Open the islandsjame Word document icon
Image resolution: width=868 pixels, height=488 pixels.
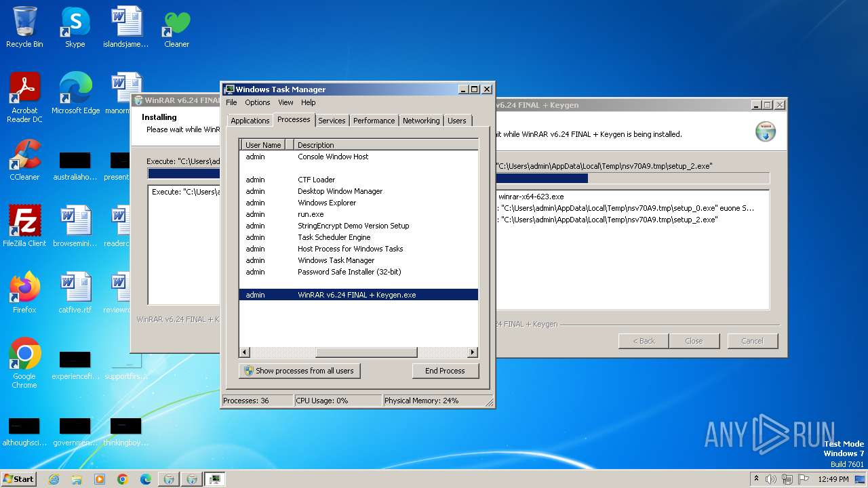click(x=126, y=27)
